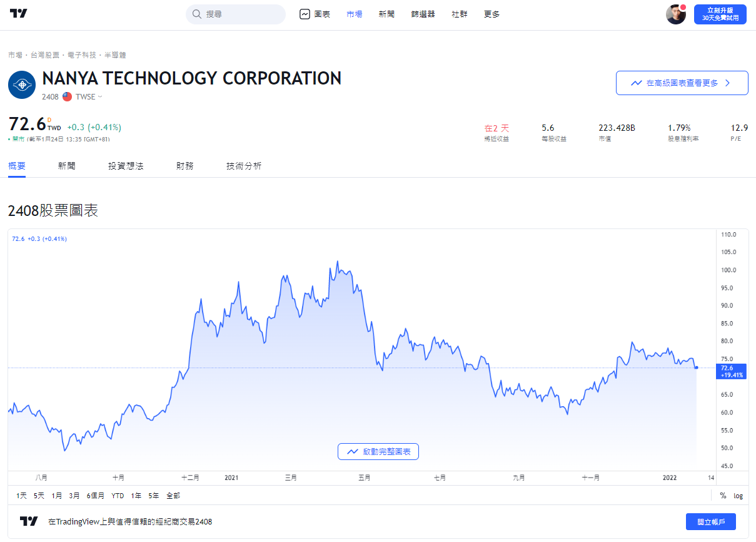Select the 5年 time range

coord(153,496)
